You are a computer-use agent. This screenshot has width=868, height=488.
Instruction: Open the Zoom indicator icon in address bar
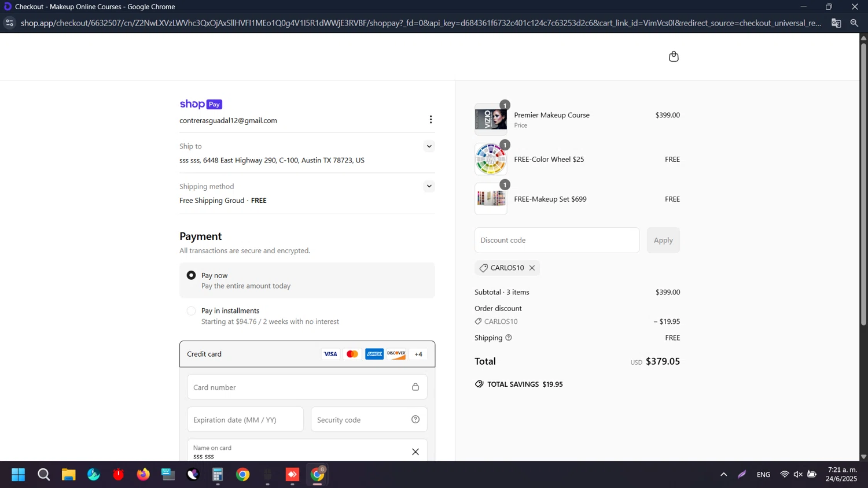(855, 23)
